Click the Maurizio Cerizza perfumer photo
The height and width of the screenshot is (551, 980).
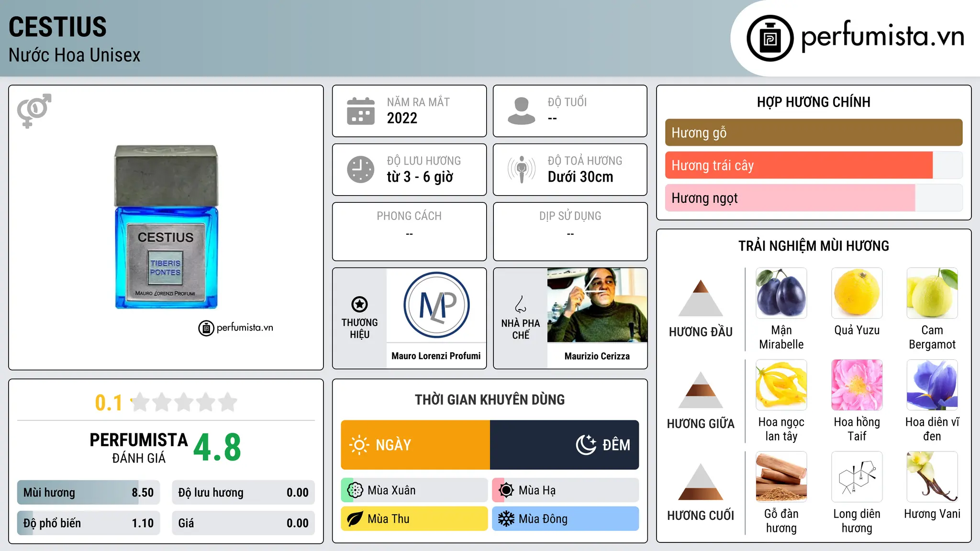597,305
